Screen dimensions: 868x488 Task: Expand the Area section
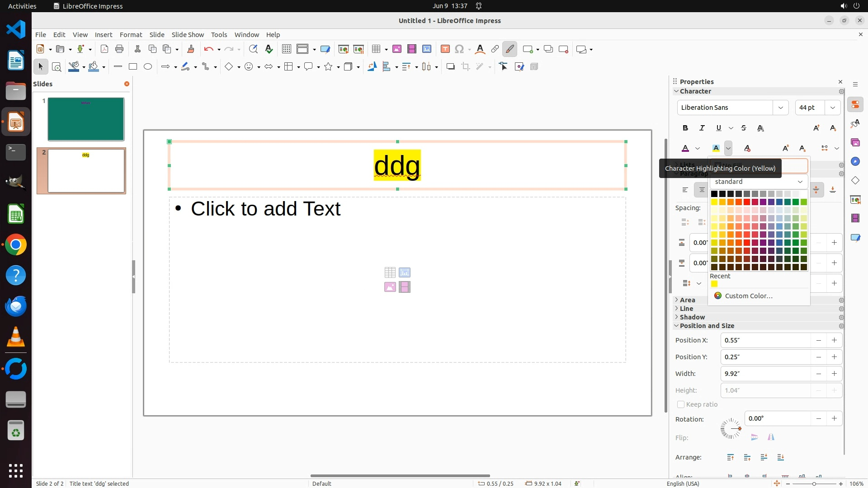point(687,300)
